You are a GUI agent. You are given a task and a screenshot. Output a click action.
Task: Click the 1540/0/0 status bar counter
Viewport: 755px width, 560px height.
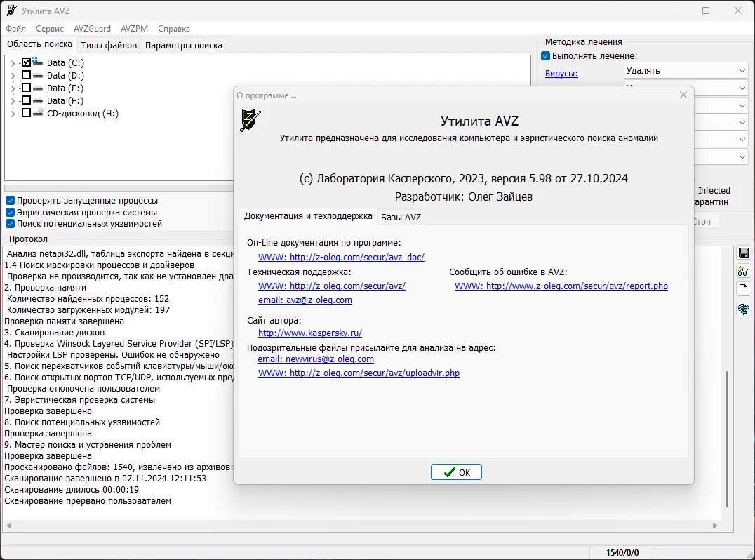tap(622, 553)
